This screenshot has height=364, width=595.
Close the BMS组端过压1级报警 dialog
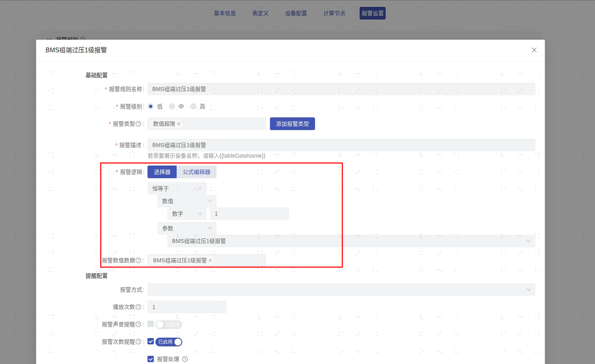click(534, 50)
